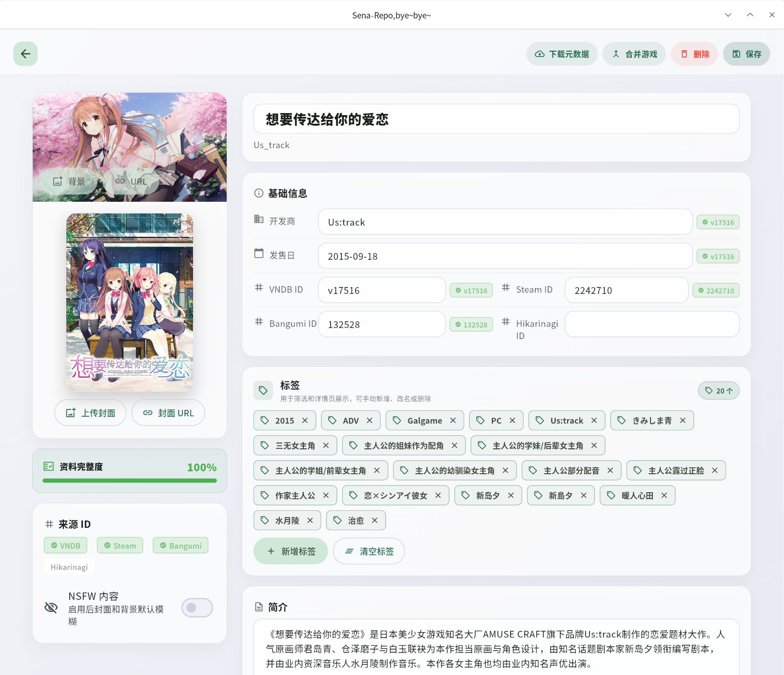Click the Hikarinagi source ID chip
Viewport: 784px width, 675px height.
point(69,567)
